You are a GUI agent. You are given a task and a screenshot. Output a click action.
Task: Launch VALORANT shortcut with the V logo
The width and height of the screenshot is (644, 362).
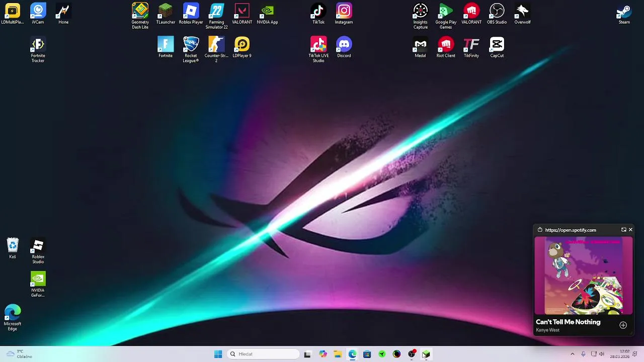[x=242, y=14]
